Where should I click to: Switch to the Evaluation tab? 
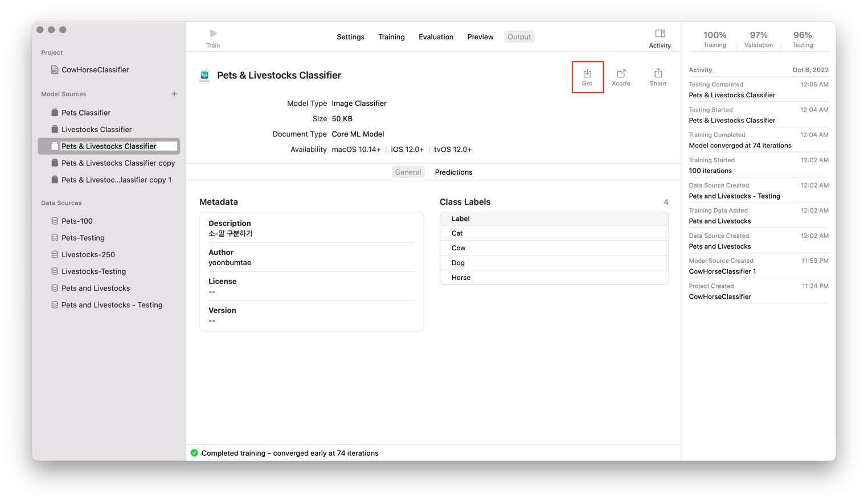coord(436,37)
